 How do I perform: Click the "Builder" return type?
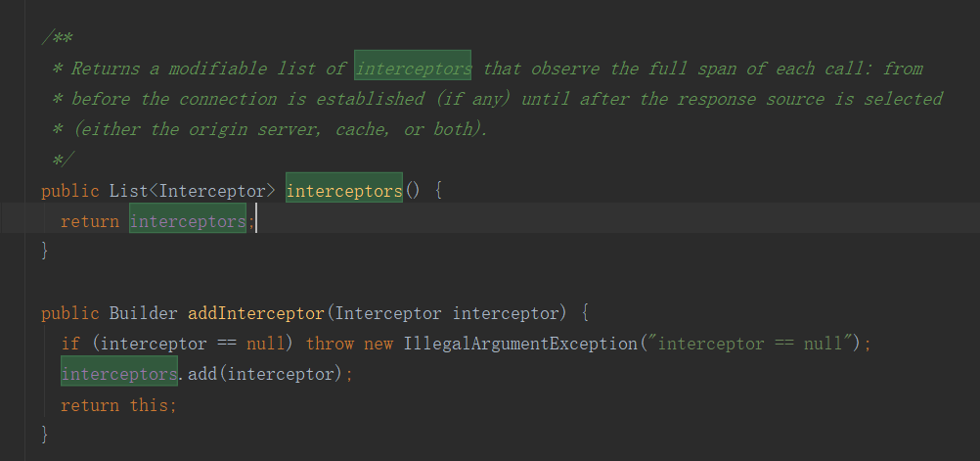click(143, 313)
